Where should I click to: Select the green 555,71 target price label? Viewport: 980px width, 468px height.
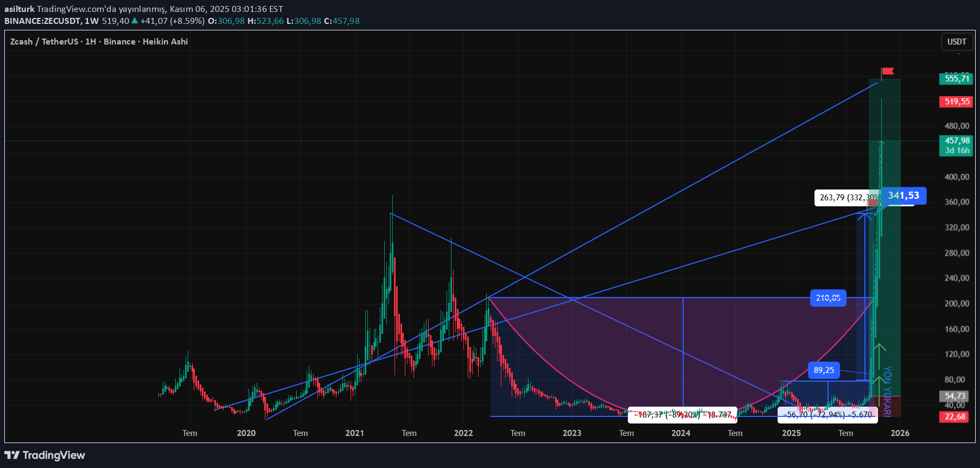[x=957, y=79]
